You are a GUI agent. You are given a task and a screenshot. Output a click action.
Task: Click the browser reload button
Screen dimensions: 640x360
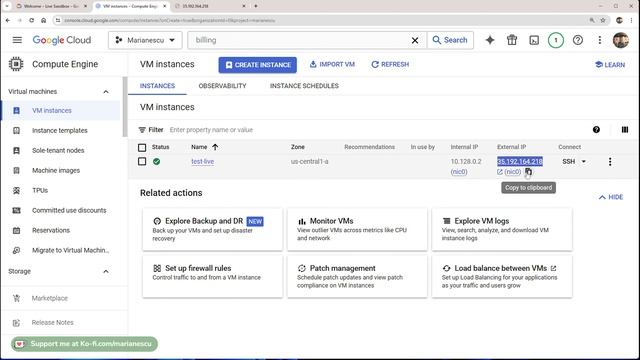point(31,20)
